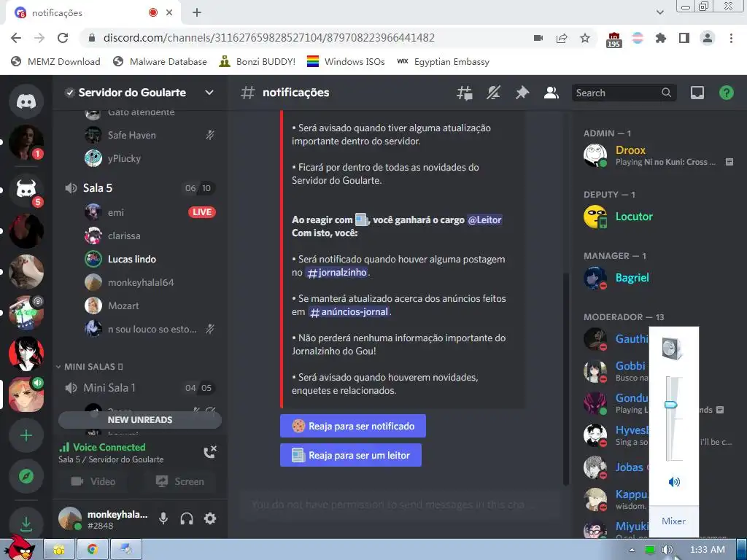Open Jobas moderator profile
Image resolution: width=747 pixels, height=560 pixels.
coord(614,467)
